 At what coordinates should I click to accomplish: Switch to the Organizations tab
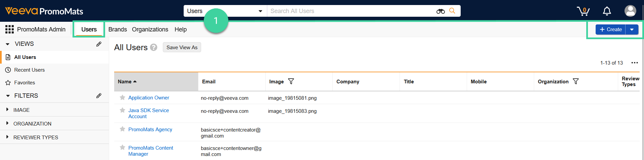(x=150, y=29)
